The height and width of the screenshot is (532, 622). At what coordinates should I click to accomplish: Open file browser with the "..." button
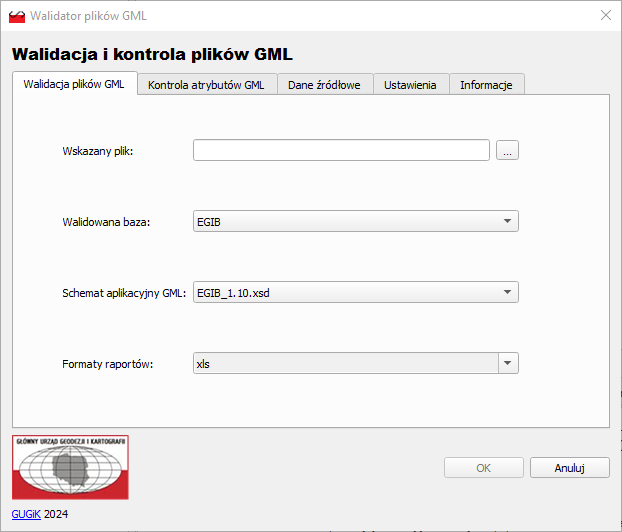pyautogui.click(x=508, y=151)
